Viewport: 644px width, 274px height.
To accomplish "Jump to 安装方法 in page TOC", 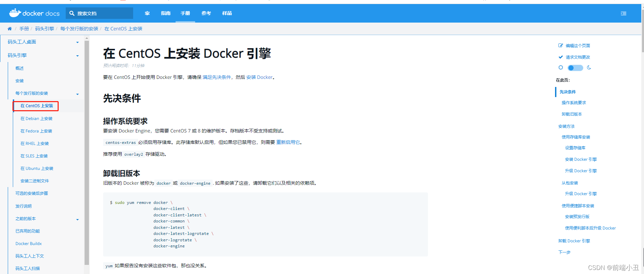I will click(566, 126).
